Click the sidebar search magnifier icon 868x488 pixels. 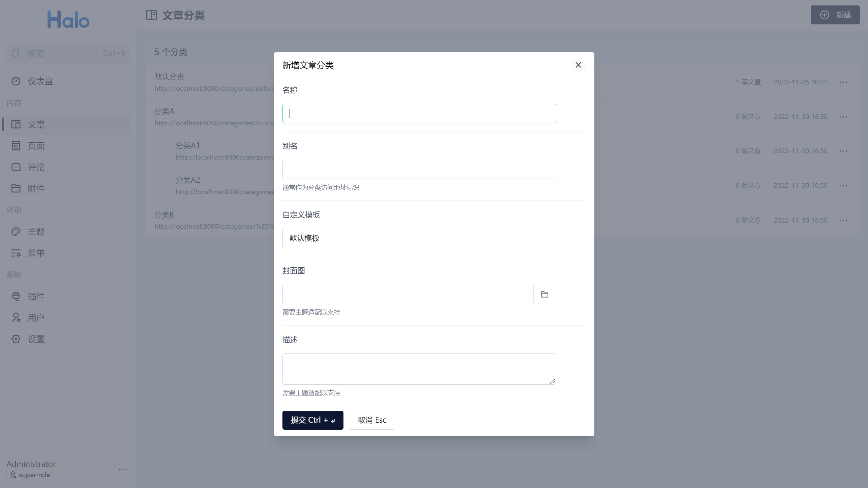pyautogui.click(x=16, y=53)
